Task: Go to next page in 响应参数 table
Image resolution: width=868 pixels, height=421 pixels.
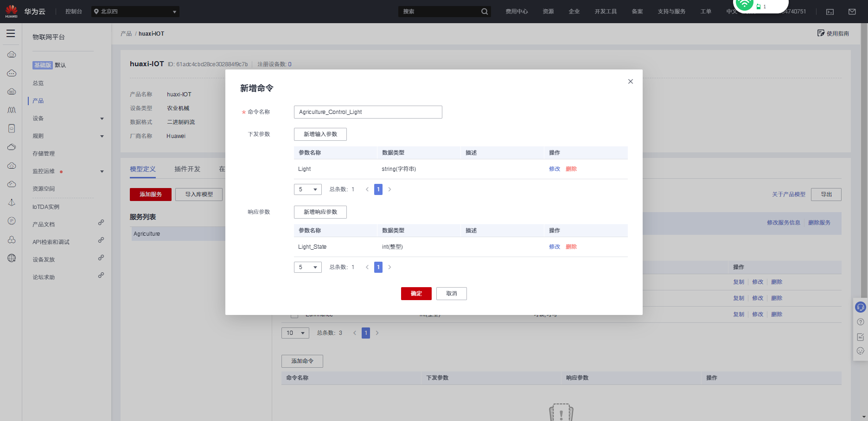Action: click(389, 267)
